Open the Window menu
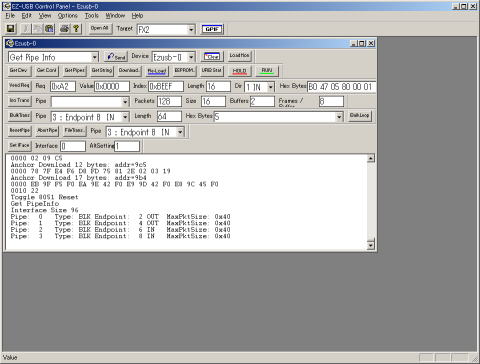This screenshot has height=364, width=480. point(115,16)
